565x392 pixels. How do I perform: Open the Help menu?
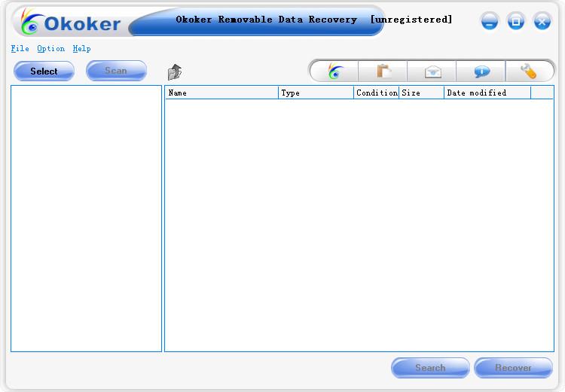coord(81,49)
